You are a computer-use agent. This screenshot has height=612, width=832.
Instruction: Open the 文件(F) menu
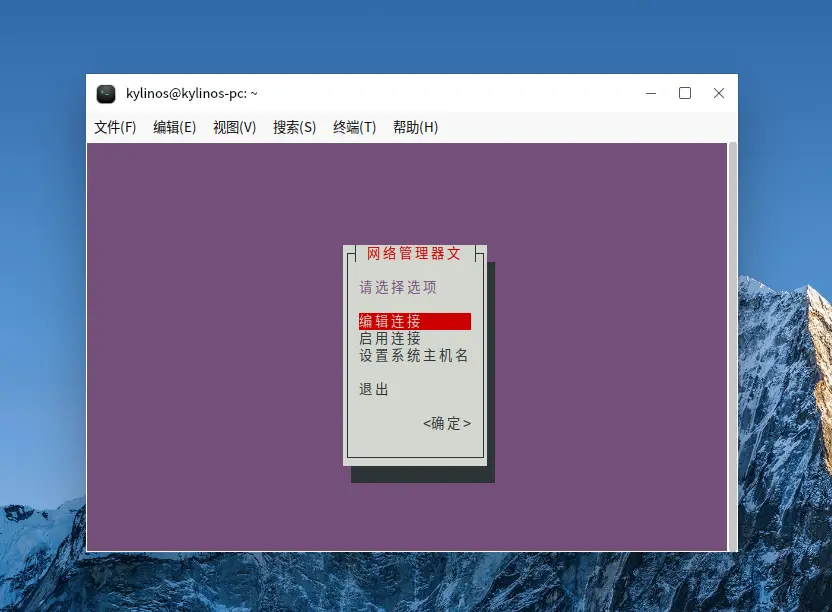(115, 127)
